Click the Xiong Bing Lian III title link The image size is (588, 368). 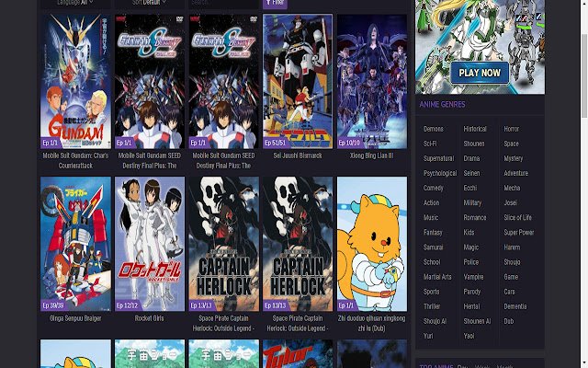pyautogui.click(x=371, y=155)
